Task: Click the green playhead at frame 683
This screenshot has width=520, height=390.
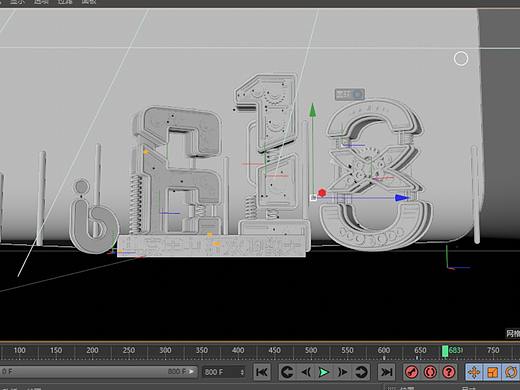Action: [x=445, y=351]
